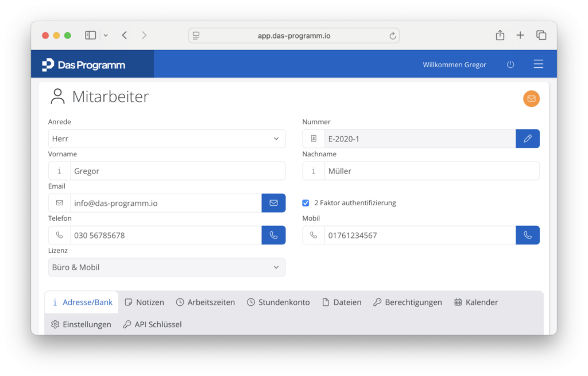Switch to the Arbeitszeiten tab

point(205,302)
